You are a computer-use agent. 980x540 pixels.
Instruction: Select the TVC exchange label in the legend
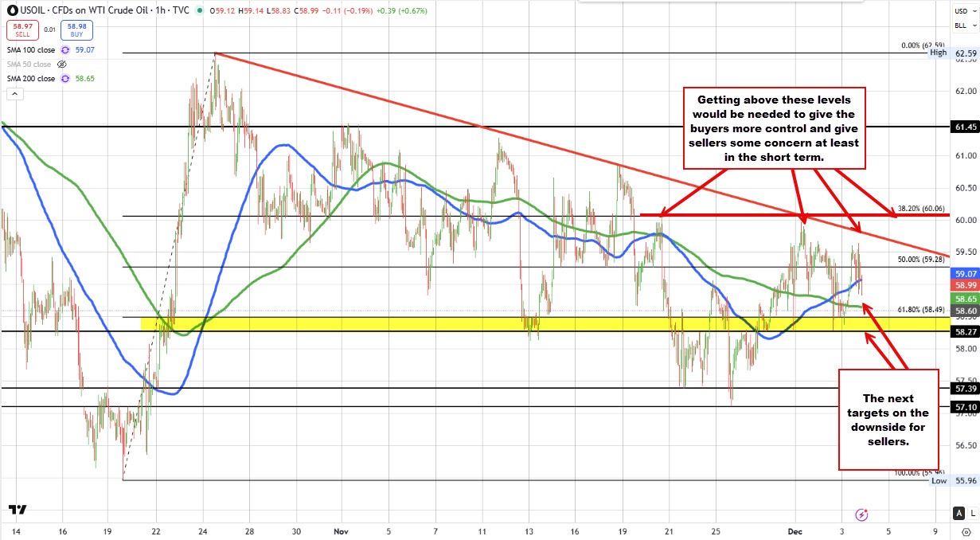tap(182, 11)
